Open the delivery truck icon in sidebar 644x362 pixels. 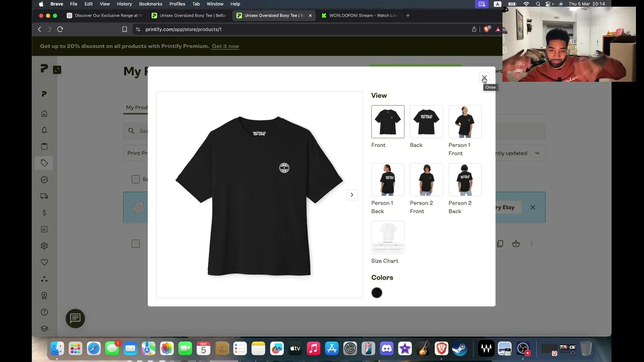pos(44,196)
